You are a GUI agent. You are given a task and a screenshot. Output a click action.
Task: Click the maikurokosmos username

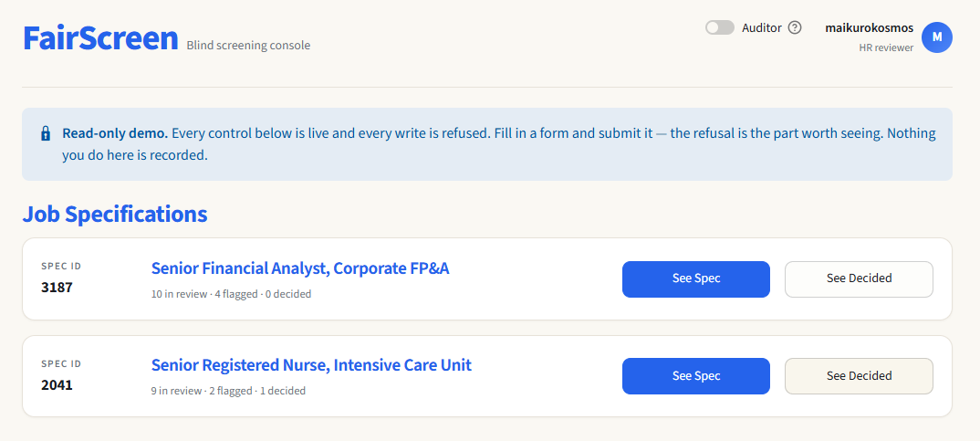pyautogui.click(x=870, y=28)
